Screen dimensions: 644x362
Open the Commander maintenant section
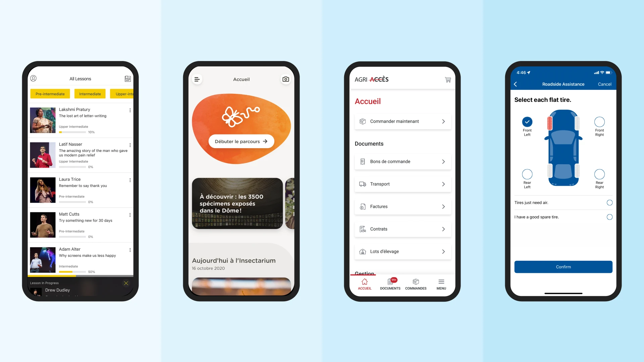(402, 121)
